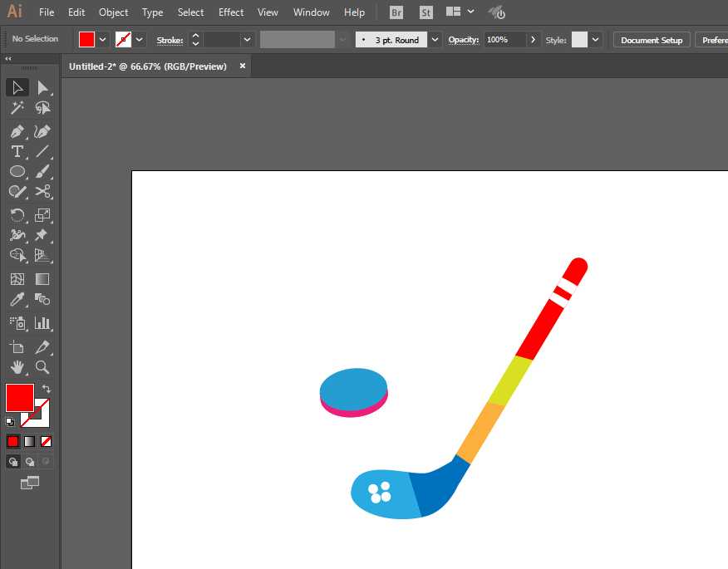Open the stroke weight dropdown
The width and height of the screenshot is (728, 569).
247,40
